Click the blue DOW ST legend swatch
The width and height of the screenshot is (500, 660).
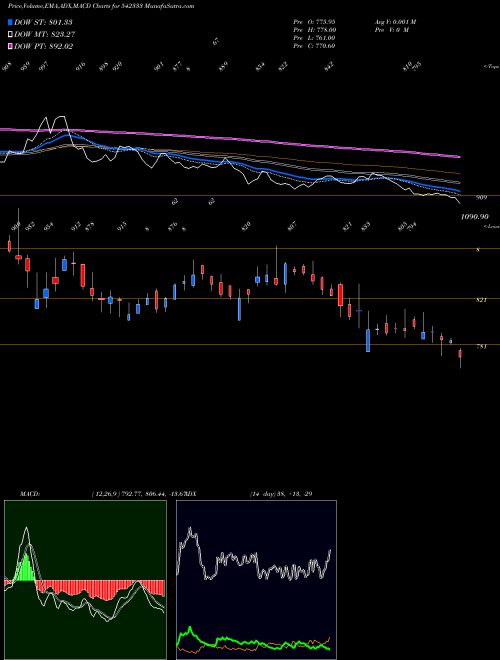coord(11,22)
